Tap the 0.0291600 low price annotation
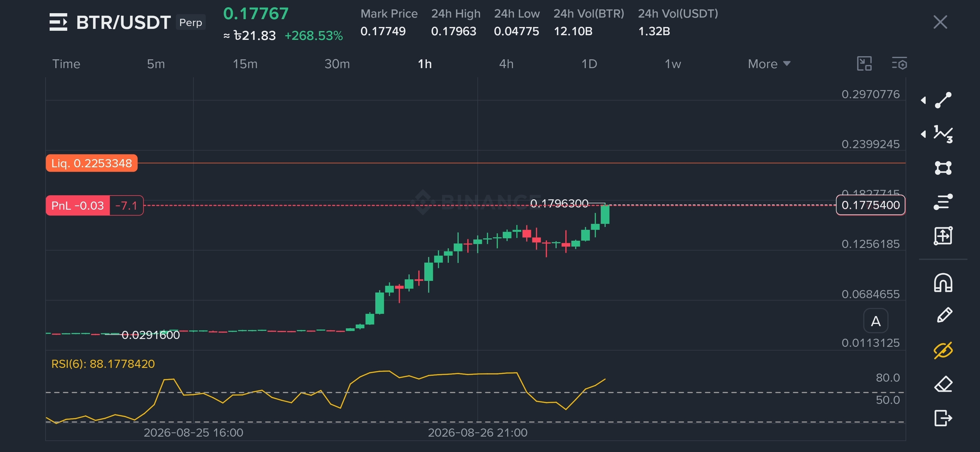Screen dimensions: 980x452 tap(151, 335)
